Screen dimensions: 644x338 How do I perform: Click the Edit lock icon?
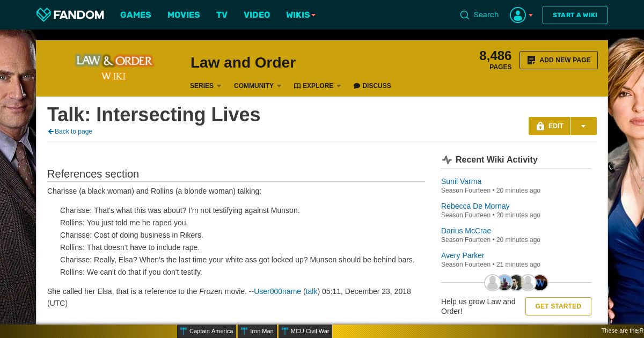coord(540,126)
